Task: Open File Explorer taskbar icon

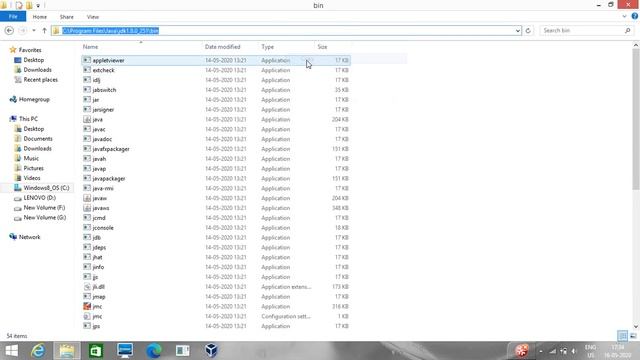Action: (67, 351)
